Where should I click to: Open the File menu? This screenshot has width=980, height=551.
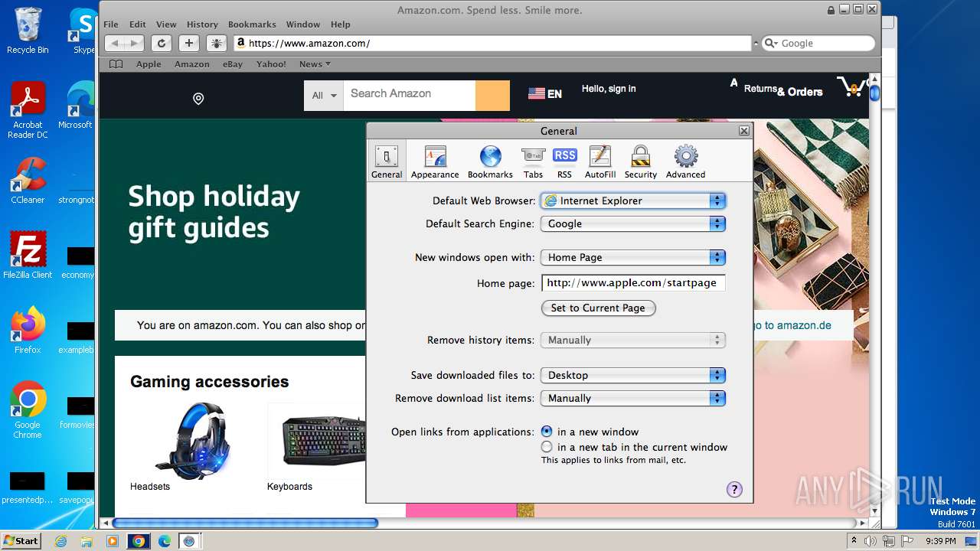click(x=111, y=24)
